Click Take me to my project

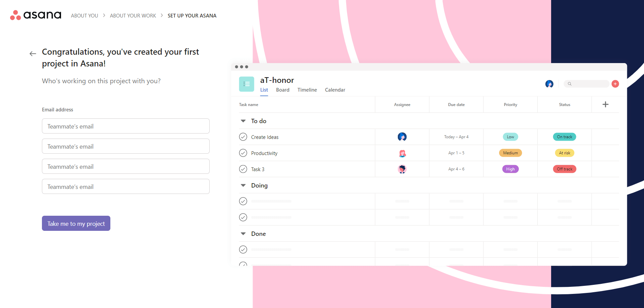click(76, 223)
